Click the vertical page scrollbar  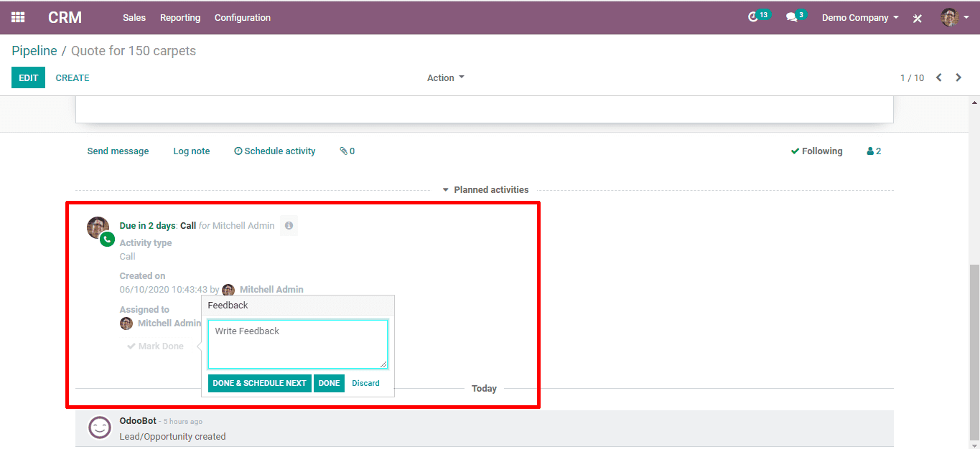[x=974, y=351]
